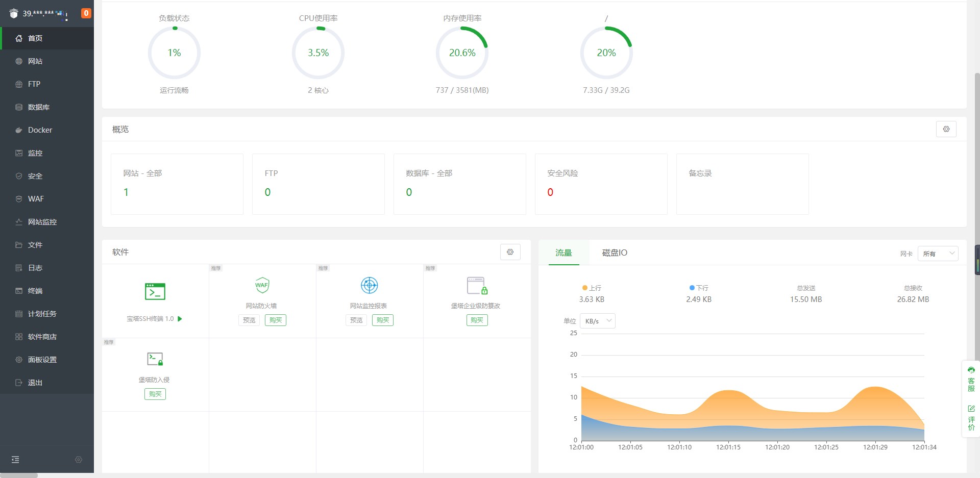Click the 运行流畅 status text
Viewport: 980px width, 478px height.
(x=174, y=90)
